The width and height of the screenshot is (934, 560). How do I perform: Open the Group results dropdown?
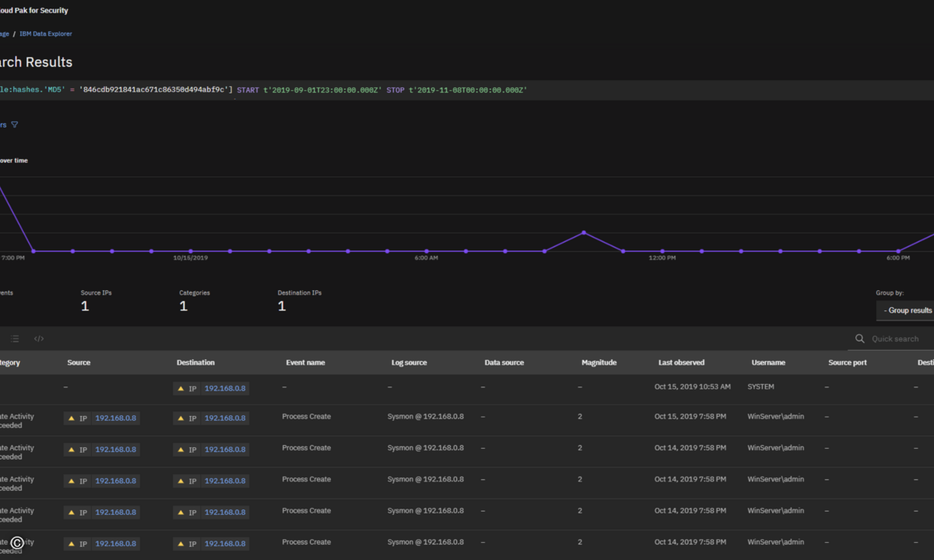905,310
